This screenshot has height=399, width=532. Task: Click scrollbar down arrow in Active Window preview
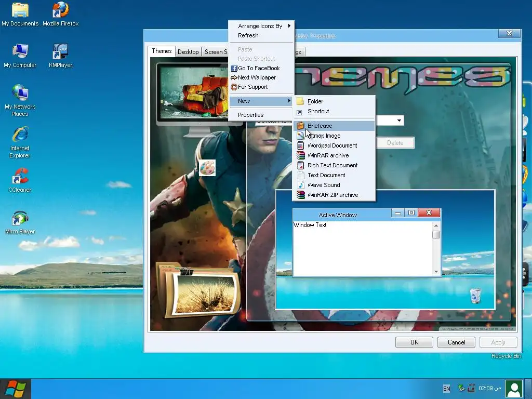click(436, 272)
